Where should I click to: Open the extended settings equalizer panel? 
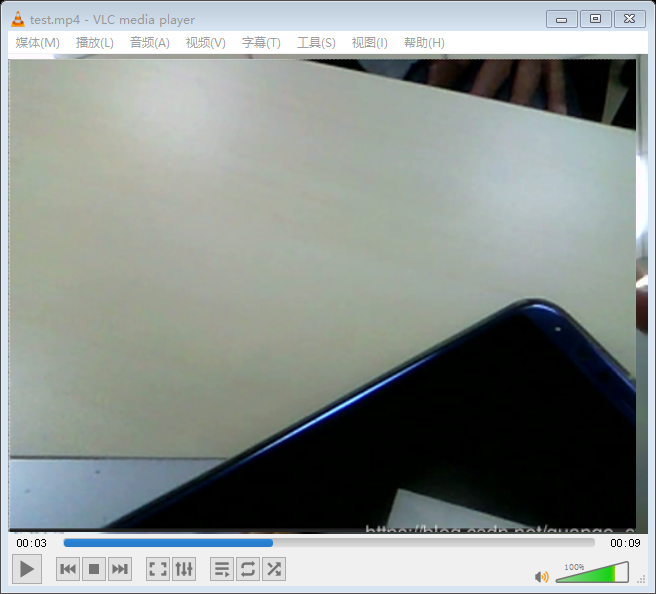184,569
